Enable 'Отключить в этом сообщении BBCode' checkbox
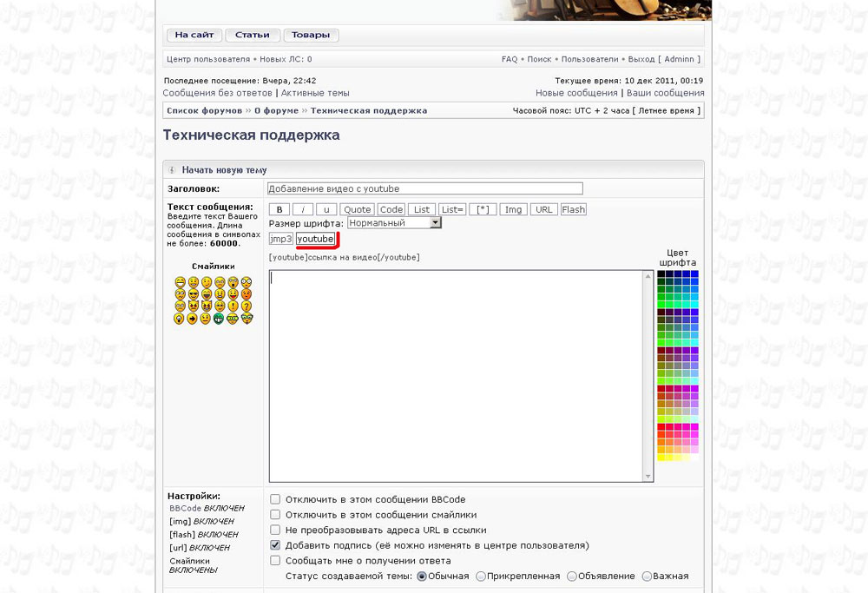This screenshot has height=593, width=868. pyautogui.click(x=275, y=499)
